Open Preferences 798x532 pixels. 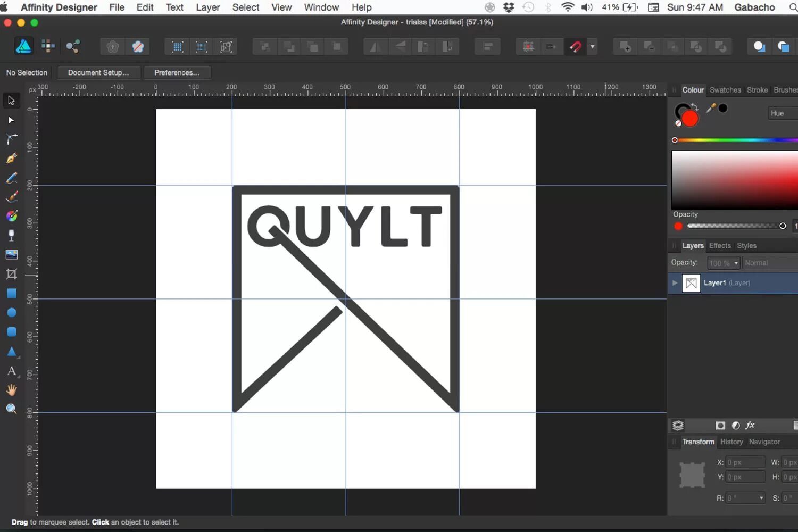coord(177,72)
